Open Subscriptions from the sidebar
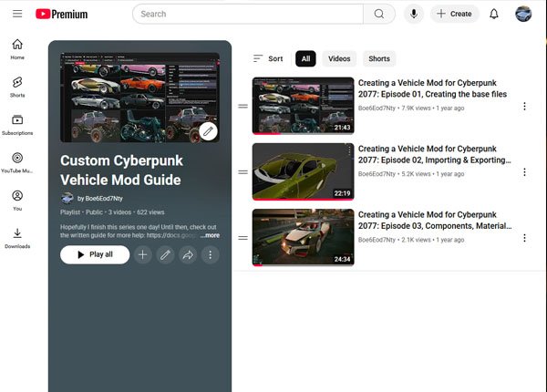 point(17,125)
